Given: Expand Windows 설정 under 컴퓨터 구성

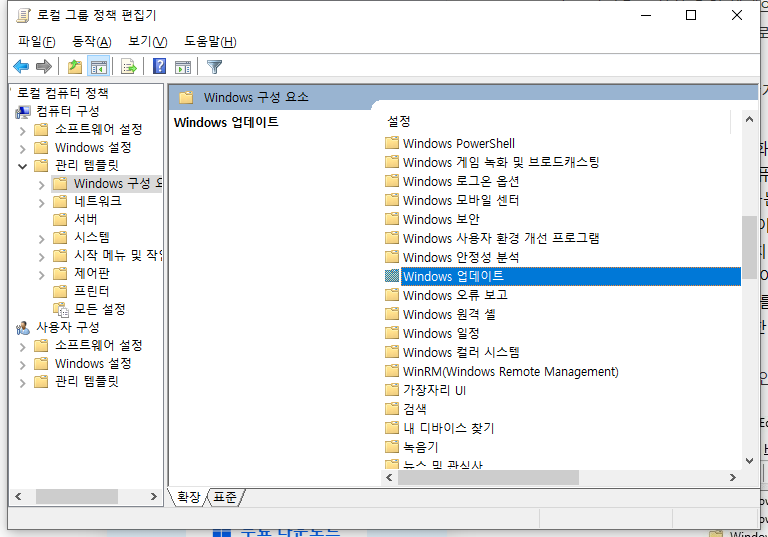Looking at the screenshot, I should [23, 149].
